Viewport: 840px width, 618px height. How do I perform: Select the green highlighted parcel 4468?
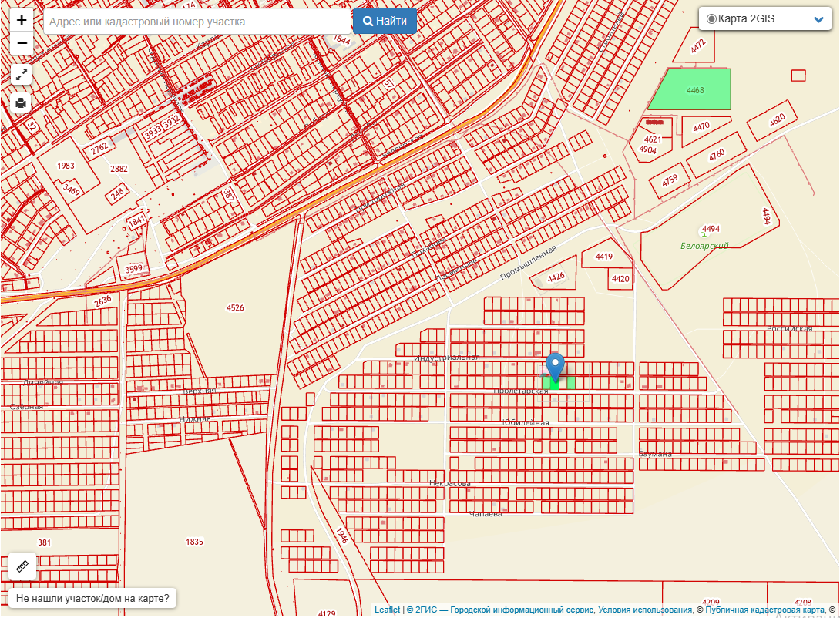[691, 89]
